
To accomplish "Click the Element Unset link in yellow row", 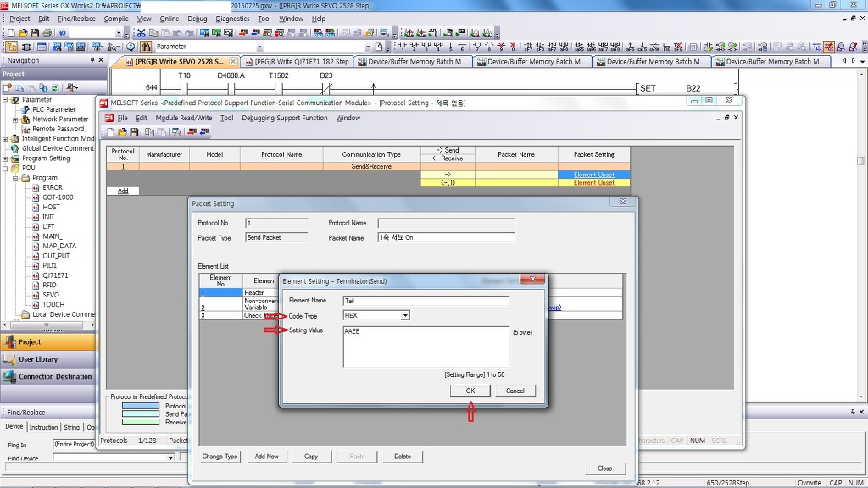I will pyautogui.click(x=593, y=183).
